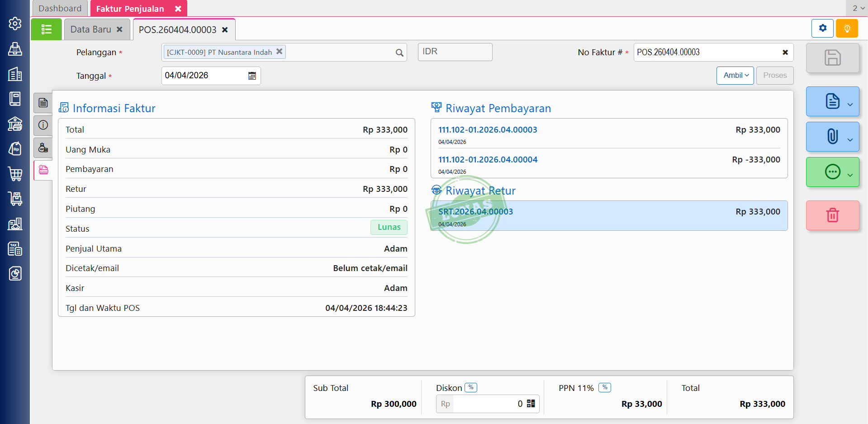The width and height of the screenshot is (868, 424).
Task: Open the calendar picker for Tanggal
Action: point(252,76)
